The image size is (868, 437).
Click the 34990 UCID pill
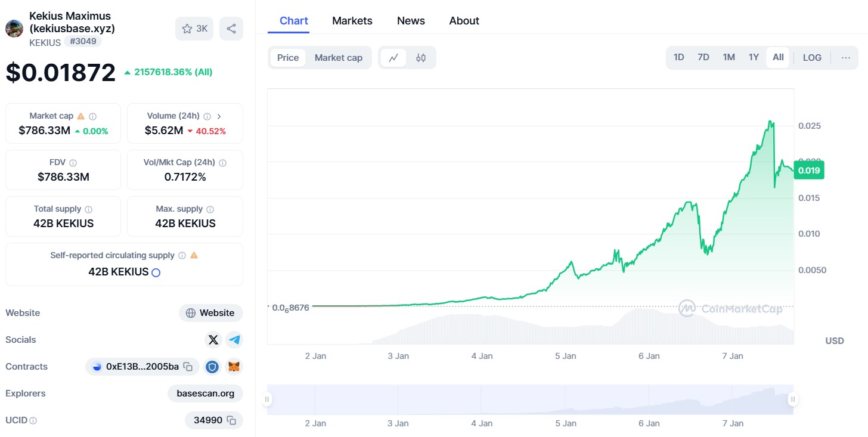[214, 420]
